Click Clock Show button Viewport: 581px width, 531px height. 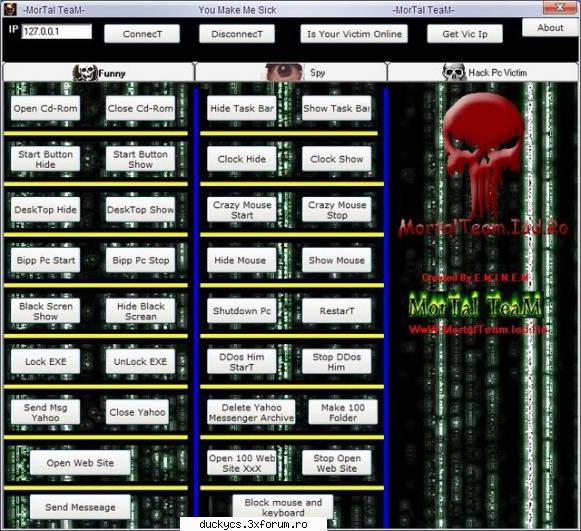click(x=337, y=159)
